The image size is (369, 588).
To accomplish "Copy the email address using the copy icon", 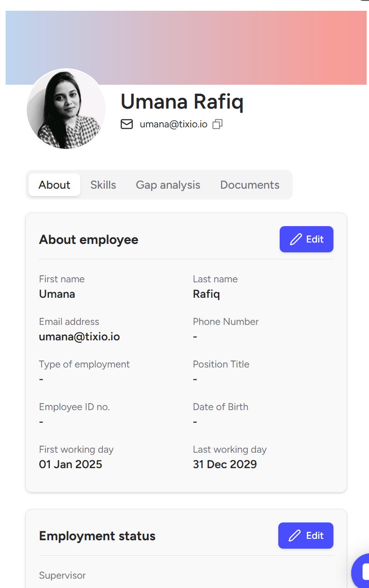I will click(x=217, y=124).
